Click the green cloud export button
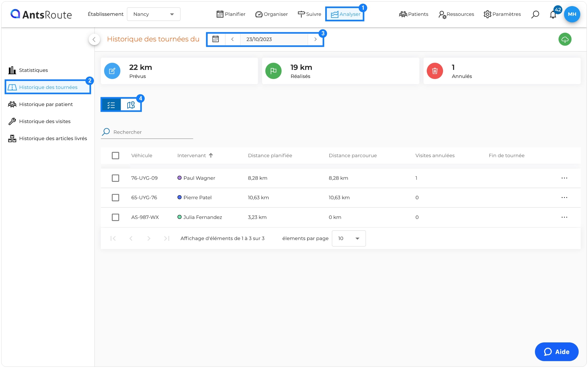This screenshot has height=368, width=588. [565, 39]
